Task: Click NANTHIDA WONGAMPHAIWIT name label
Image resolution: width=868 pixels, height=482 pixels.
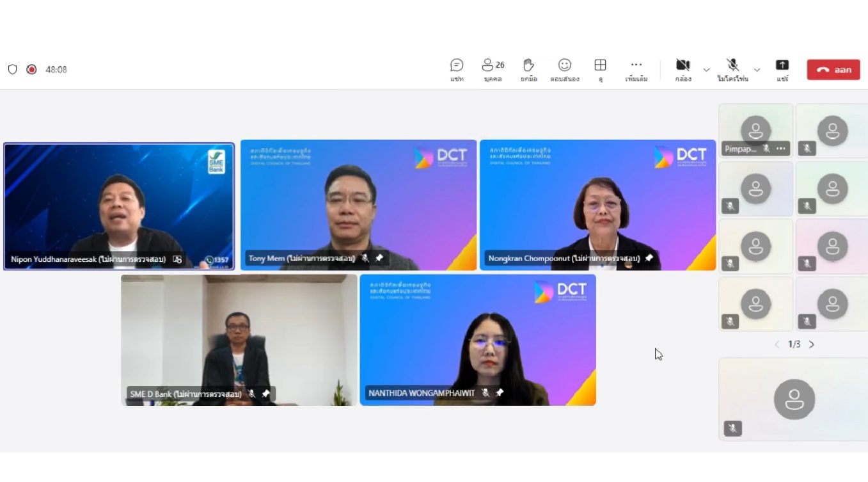Action: click(422, 393)
